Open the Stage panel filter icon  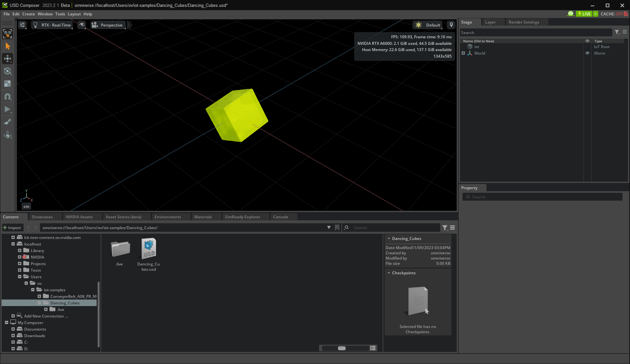[x=617, y=32]
